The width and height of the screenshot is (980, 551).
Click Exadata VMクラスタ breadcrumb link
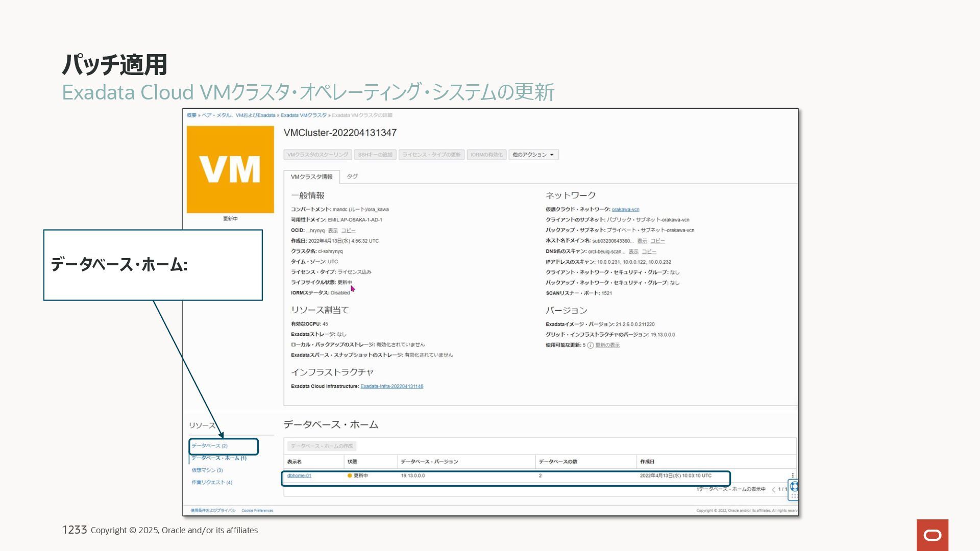[304, 115]
